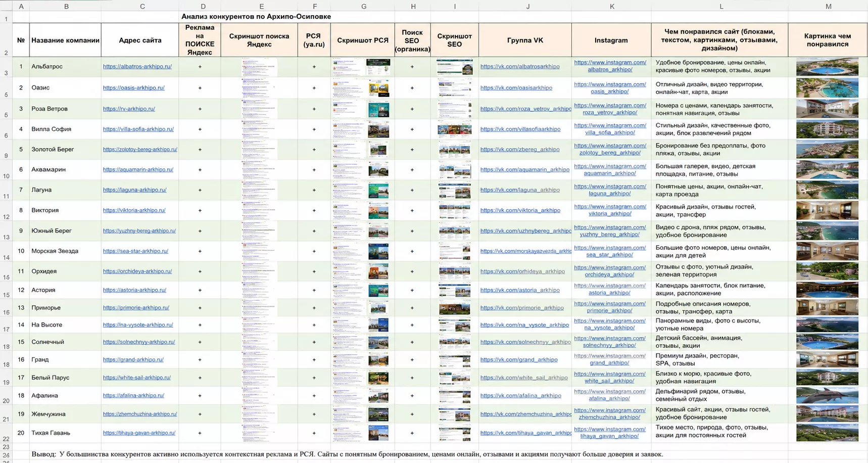Open the oasis-arkhipo.ru site link
868x463 pixels.
[x=134, y=87]
